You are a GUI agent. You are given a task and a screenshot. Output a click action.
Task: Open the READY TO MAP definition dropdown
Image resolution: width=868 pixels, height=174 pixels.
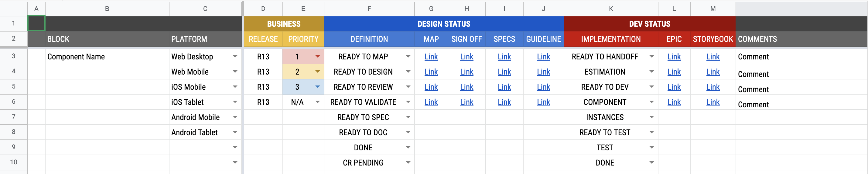pos(408,57)
